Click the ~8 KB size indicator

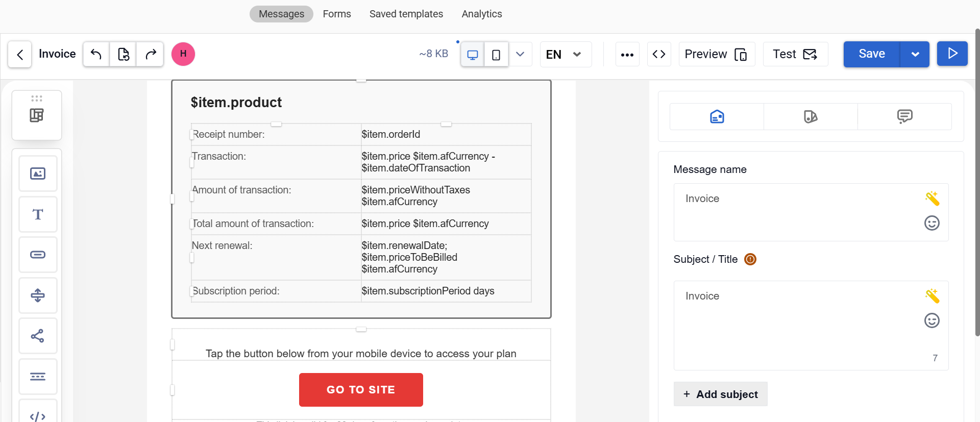coord(433,54)
